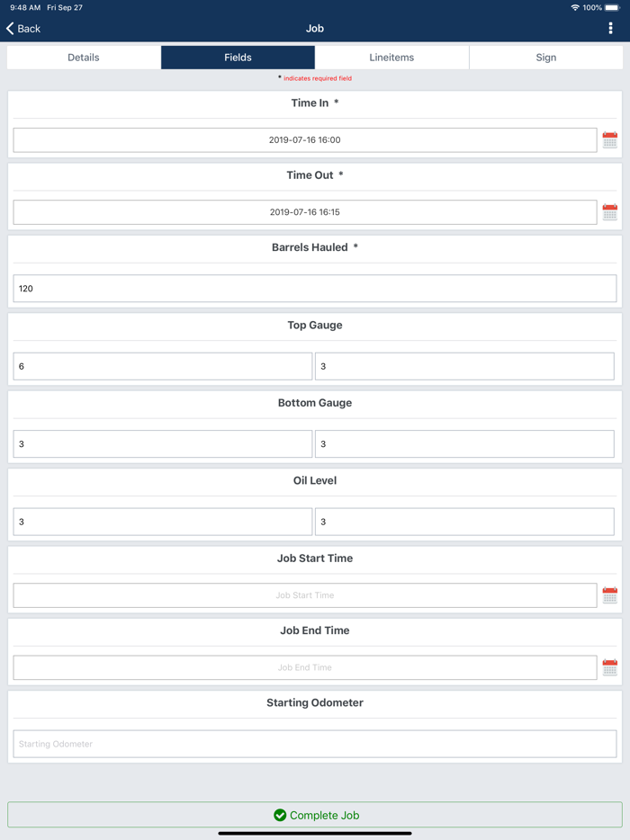The image size is (630, 840).
Task: Switch to the Details tab
Action: [83, 57]
